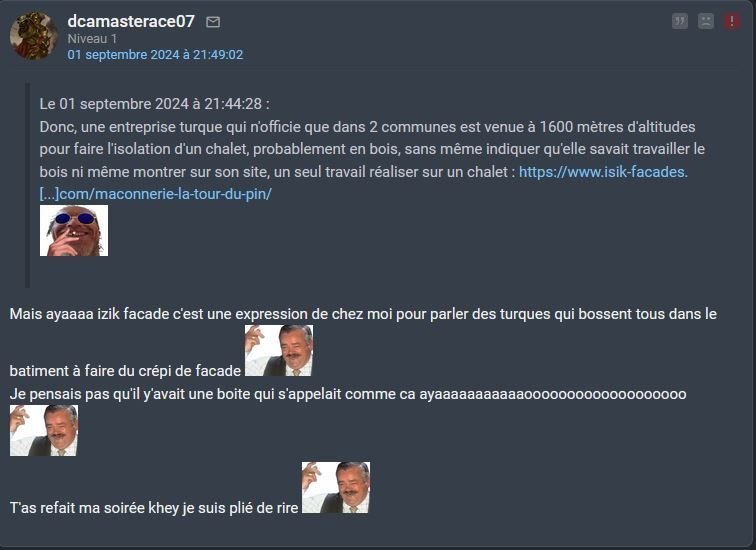Image resolution: width=756 pixels, height=550 pixels.
Task: Open permalink '01 septembre 2024 à 21:49:02'
Action: pos(155,55)
